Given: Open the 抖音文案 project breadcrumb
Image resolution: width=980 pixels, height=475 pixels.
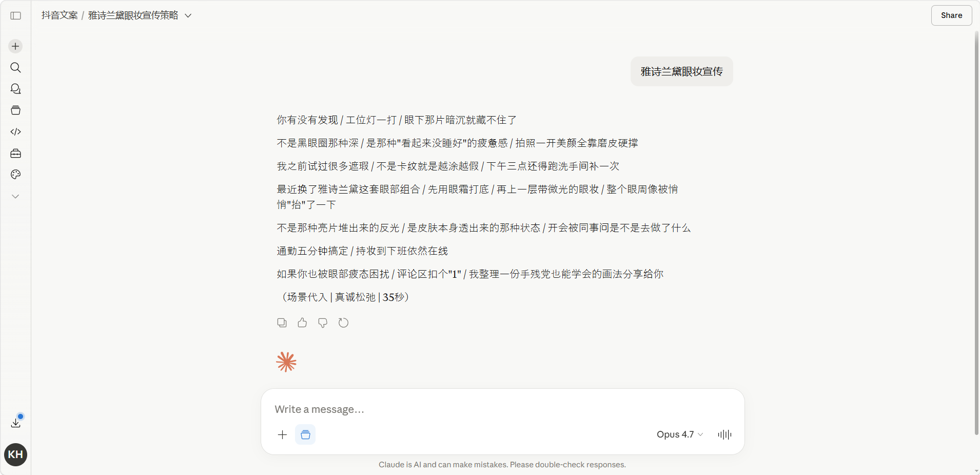Looking at the screenshot, I should click(x=60, y=15).
